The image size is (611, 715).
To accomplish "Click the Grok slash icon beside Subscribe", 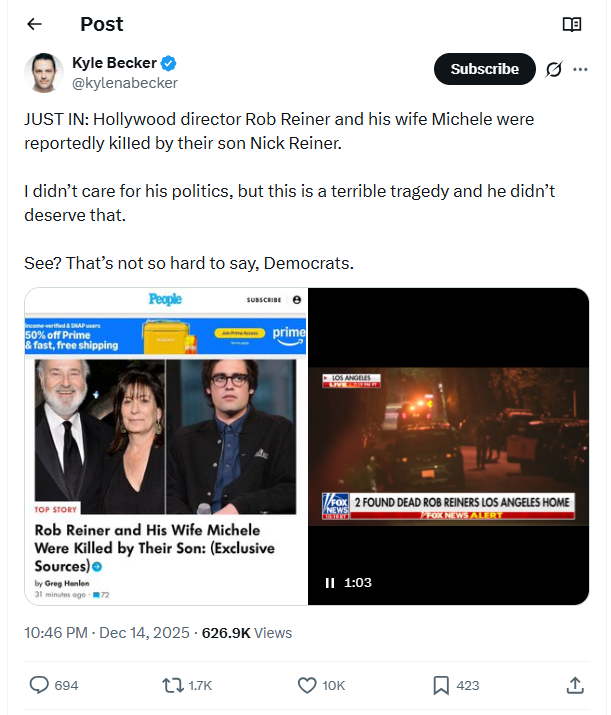I will pyautogui.click(x=554, y=69).
